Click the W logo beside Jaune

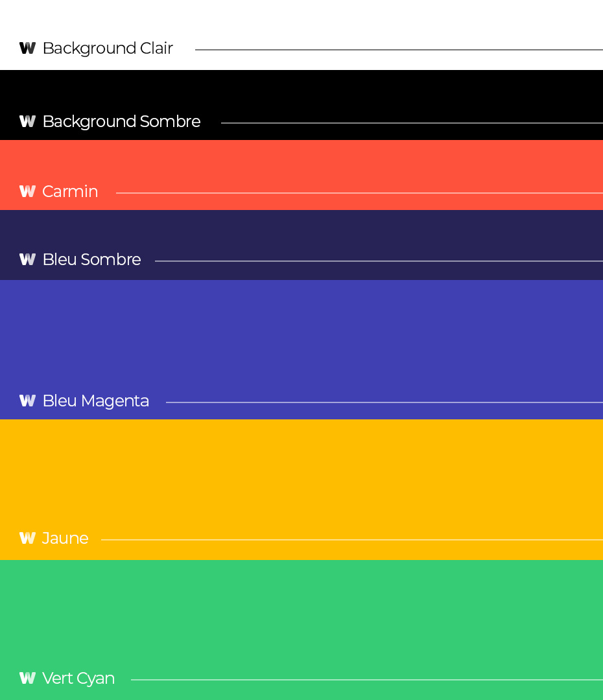tap(27, 538)
